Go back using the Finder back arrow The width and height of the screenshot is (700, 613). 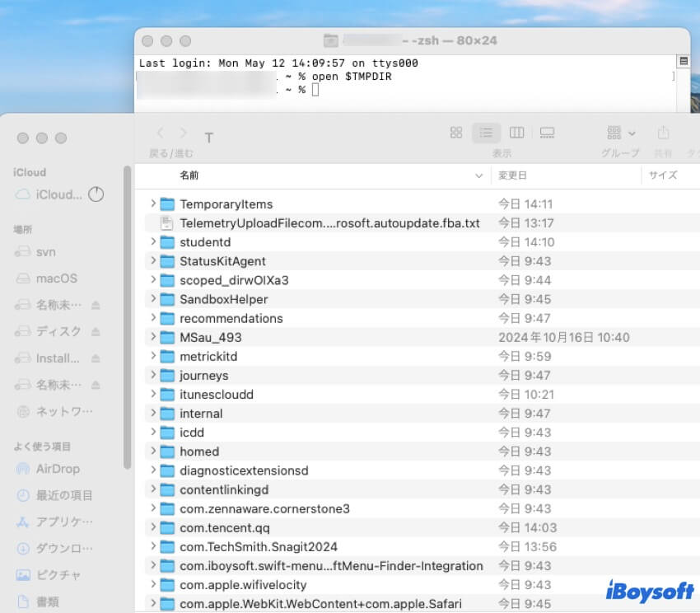pyautogui.click(x=161, y=133)
